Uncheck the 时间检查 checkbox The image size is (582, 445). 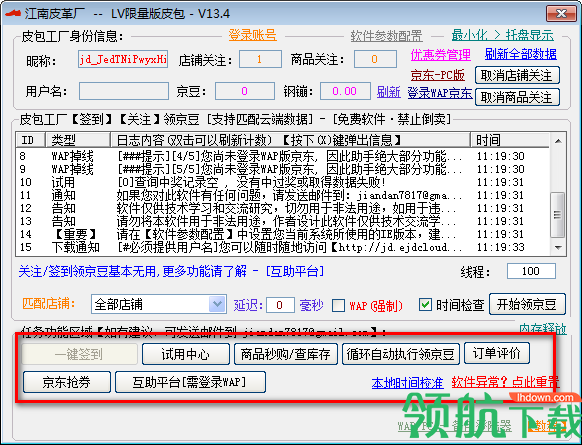[425, 305]
